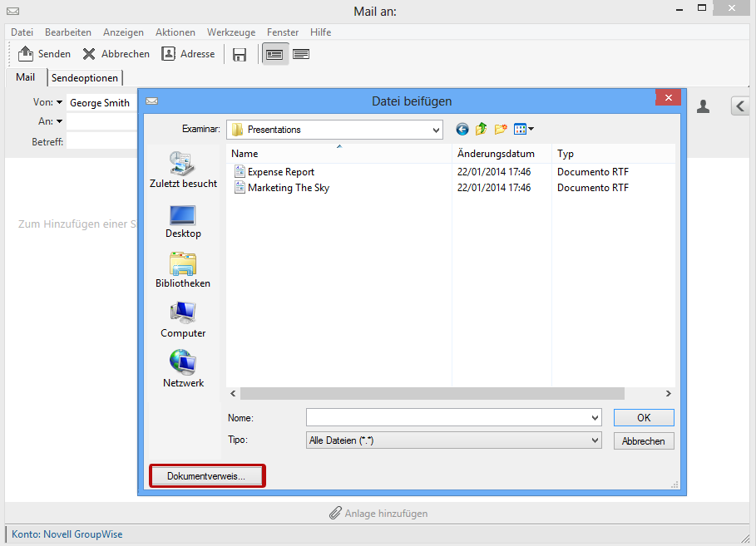The width and height of the screenshot is (756, 546).
Task: Open the Desktop places shortcut
Action: [183, 222]
